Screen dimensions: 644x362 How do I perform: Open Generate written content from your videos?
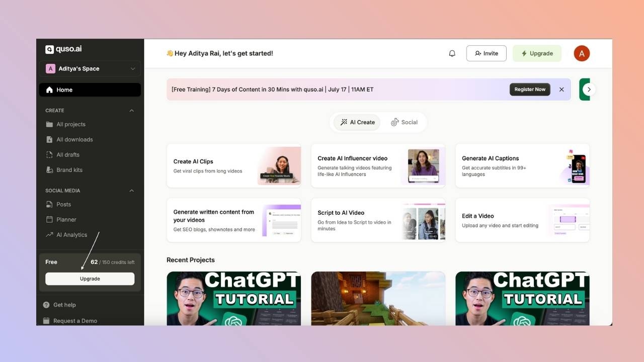234,220
